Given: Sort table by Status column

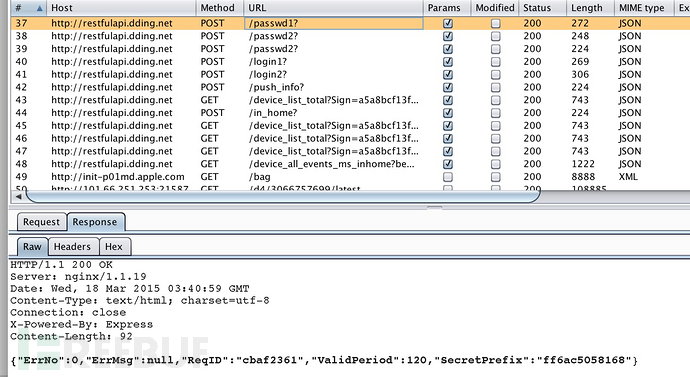Looking at the screenshot, I should point(542,7).
